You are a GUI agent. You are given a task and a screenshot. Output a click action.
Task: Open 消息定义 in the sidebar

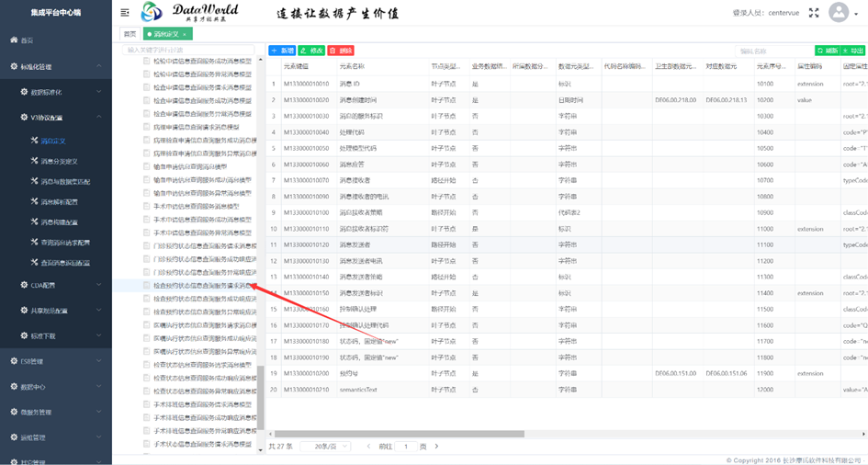pos(53,142)
